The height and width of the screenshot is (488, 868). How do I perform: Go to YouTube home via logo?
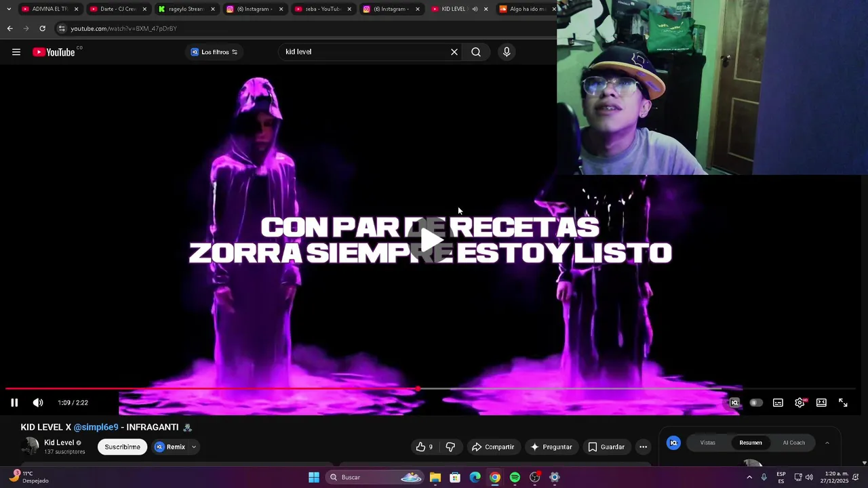(x=54, y=52)
